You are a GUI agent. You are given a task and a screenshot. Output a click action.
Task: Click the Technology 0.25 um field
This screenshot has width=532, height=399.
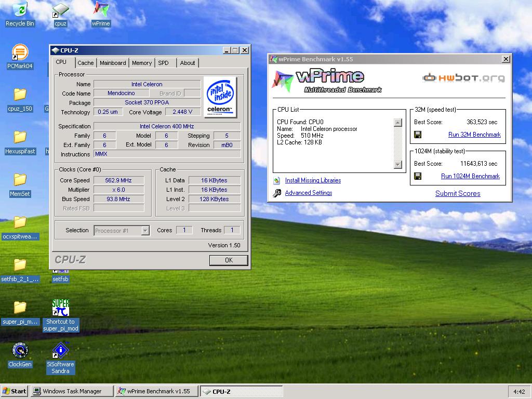coord(108,112)
